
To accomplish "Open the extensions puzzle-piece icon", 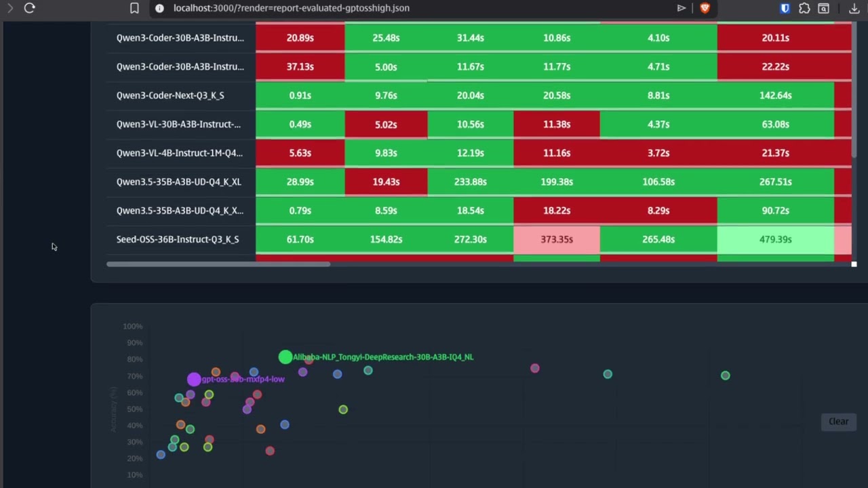I will click(x=804, y=8).
